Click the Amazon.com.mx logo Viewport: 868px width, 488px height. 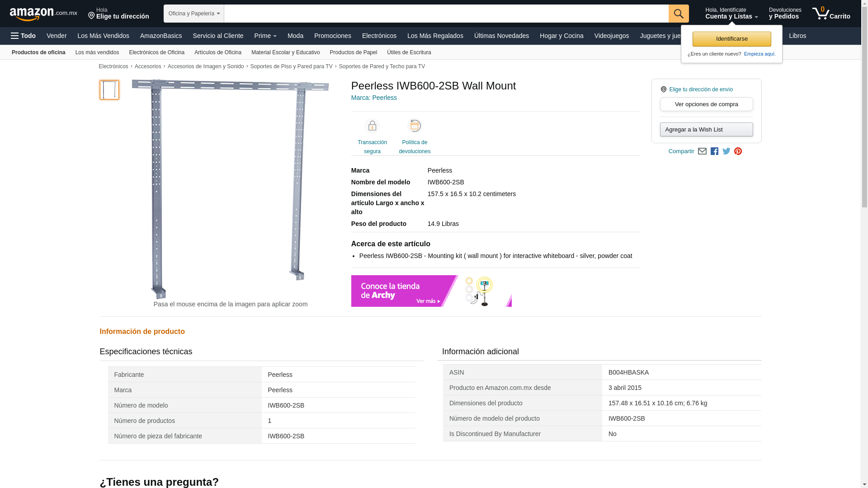[x=43, y=14]
